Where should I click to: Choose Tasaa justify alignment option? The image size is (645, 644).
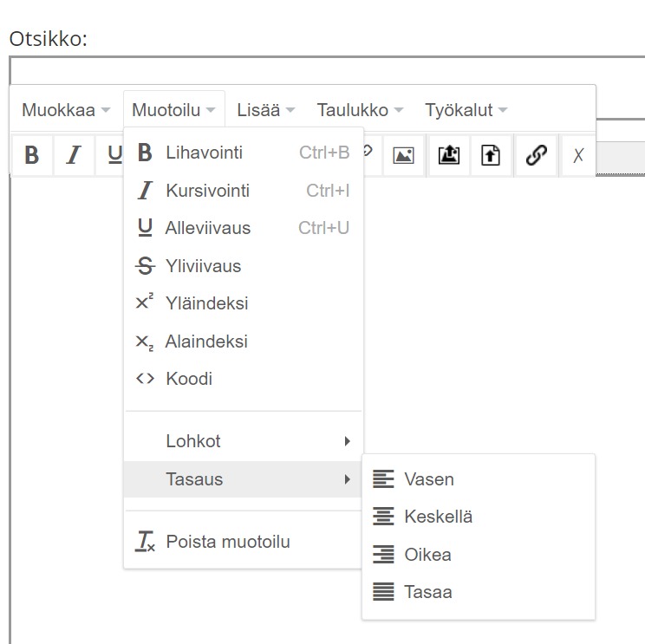click(x=479, y=592)
